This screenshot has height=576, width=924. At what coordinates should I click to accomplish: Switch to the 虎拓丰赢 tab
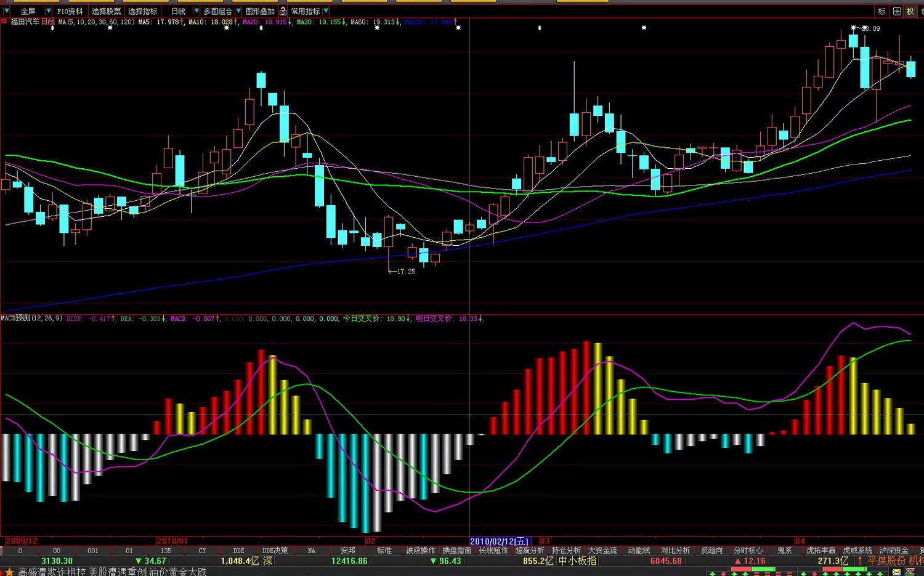821,551
